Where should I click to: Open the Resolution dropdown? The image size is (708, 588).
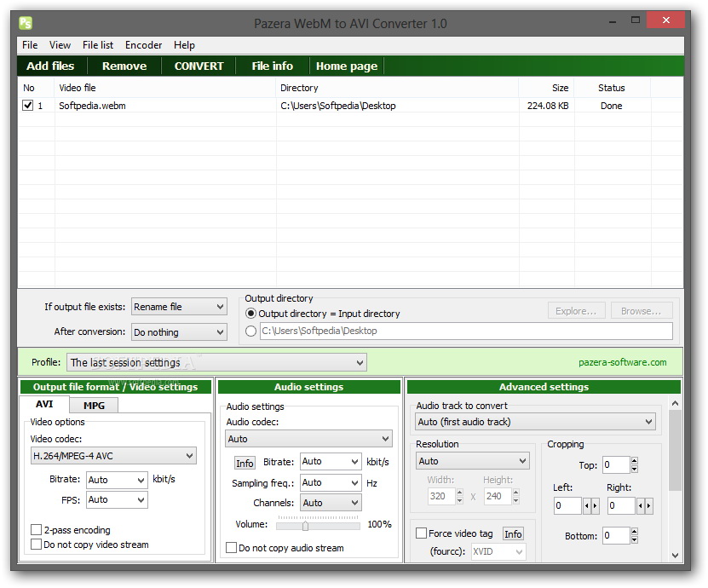pyautogui.click(x=472, y=461)
